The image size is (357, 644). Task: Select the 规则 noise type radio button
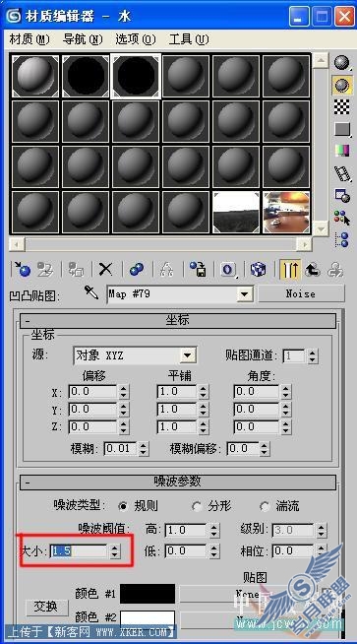coord(123,506)
